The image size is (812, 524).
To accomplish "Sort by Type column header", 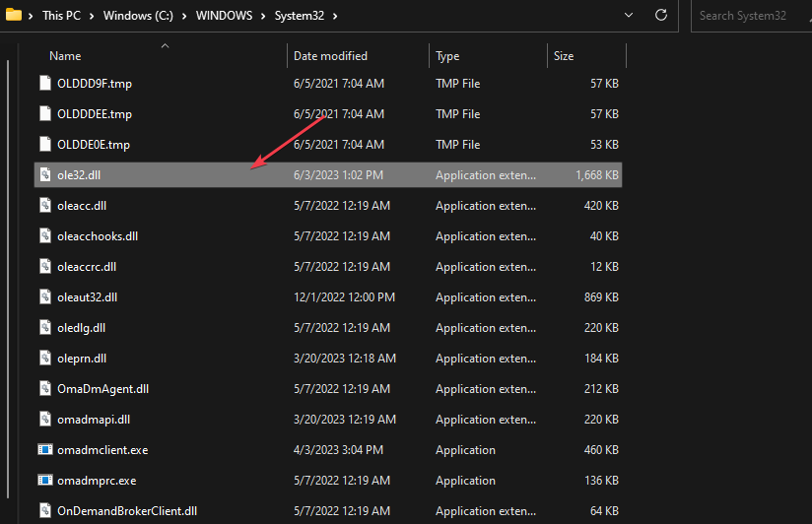I will pyautogui.click(x=447, y=56).
